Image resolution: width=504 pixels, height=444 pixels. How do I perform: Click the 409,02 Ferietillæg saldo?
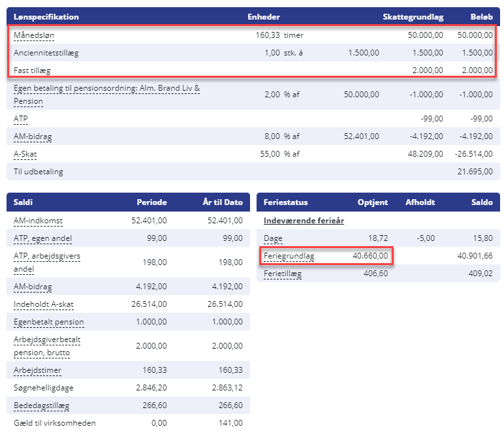[480, 274]
